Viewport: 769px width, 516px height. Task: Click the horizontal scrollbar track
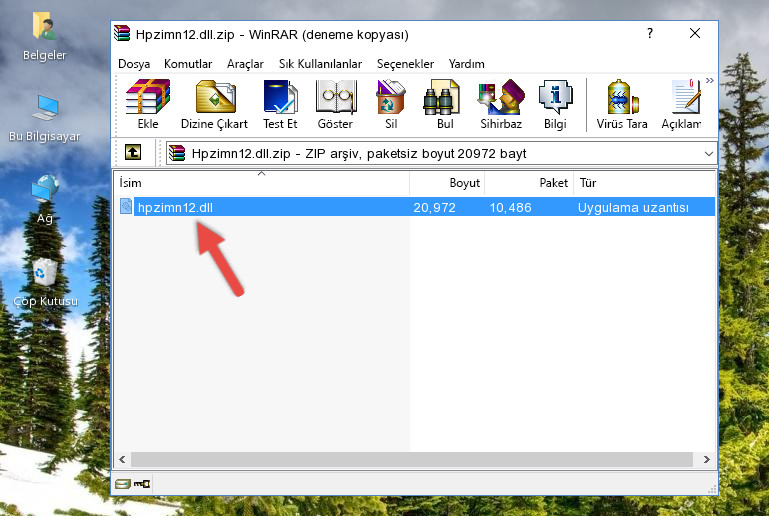411,460
